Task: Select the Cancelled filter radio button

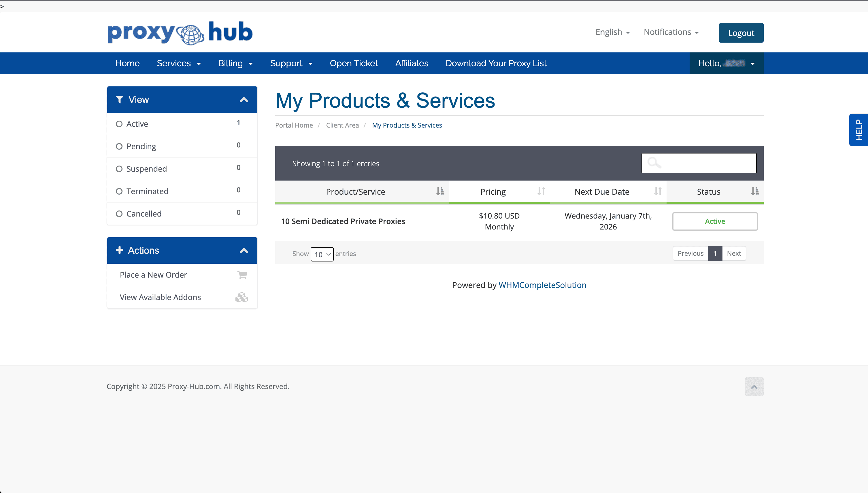Action: pos(119,213)
